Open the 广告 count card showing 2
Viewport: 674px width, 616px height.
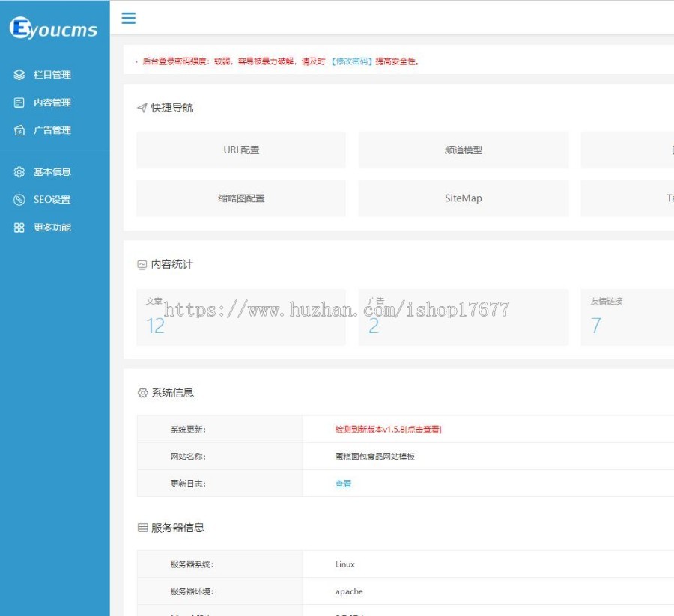pyautogui.click(x=464, y=317)
